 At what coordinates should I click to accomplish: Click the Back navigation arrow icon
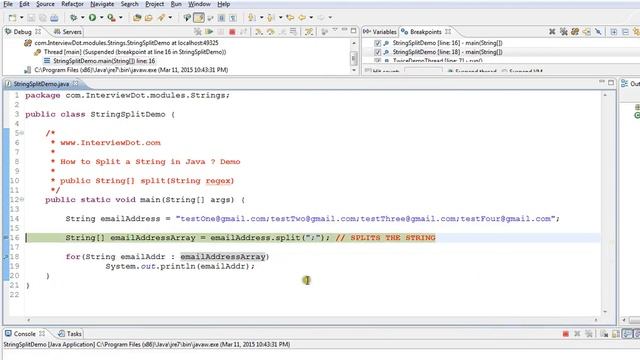(302, 18)
